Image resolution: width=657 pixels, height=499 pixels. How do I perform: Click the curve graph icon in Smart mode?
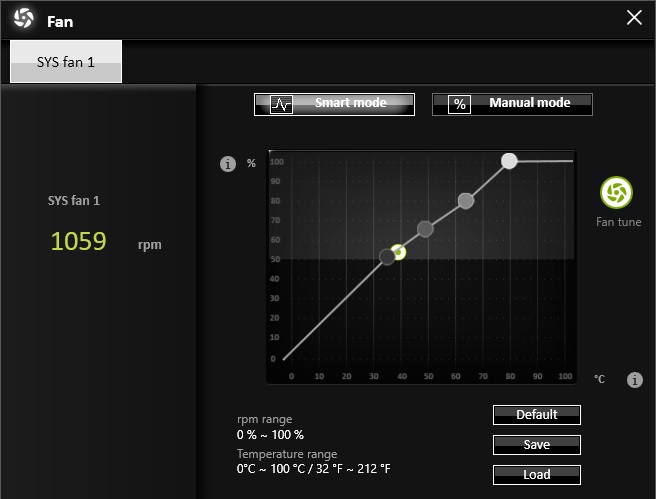coord(282,104)
